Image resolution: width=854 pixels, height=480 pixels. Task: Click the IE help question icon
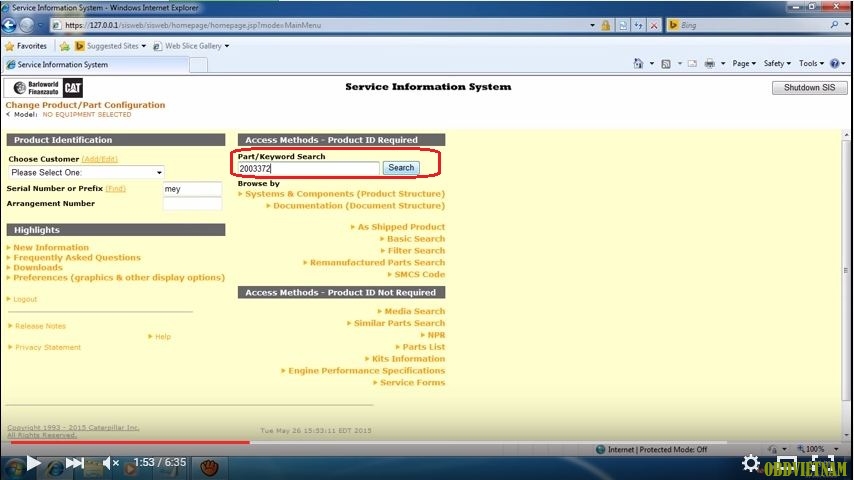point(834,63)
